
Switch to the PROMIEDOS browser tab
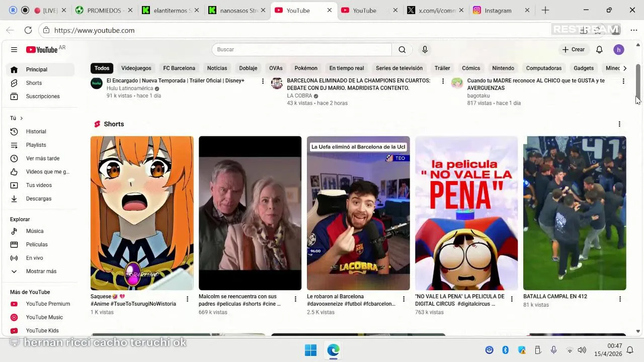click(x=104, y=10)
